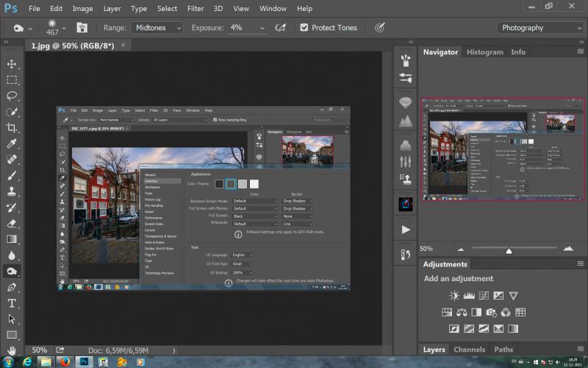
Task: Add a Brightness/Contrast adjustment
Action: (x=454, y=296)
